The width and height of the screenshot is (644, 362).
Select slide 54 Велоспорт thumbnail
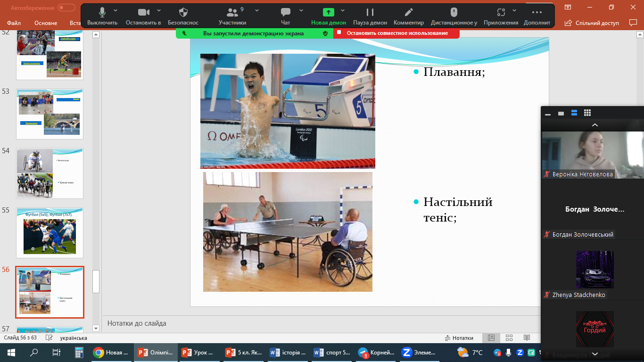coord(50,173)
